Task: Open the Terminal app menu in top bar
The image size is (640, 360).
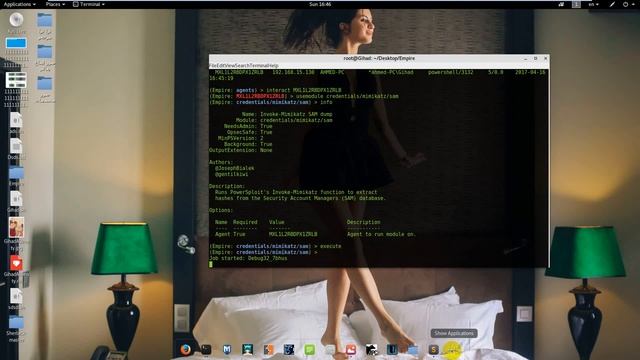Action: (x=89, y=4)
